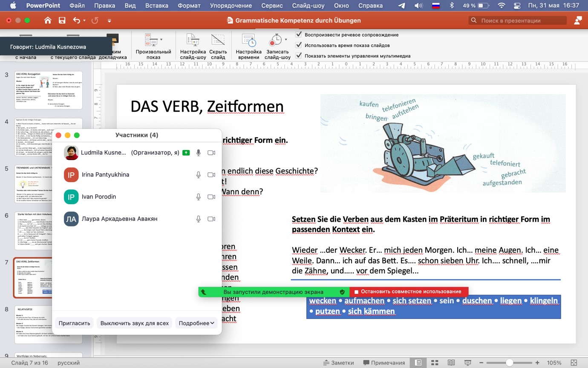Open the Справка menu

click(370, 6)
